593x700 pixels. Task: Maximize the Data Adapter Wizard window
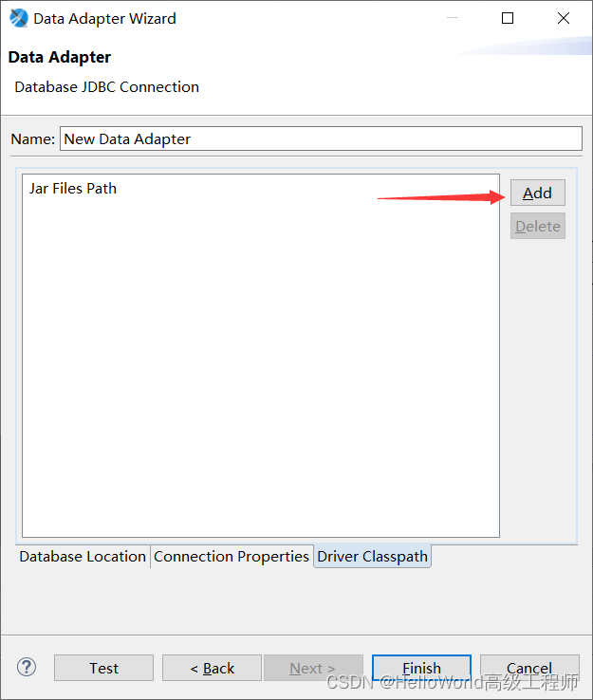[508, 18]
